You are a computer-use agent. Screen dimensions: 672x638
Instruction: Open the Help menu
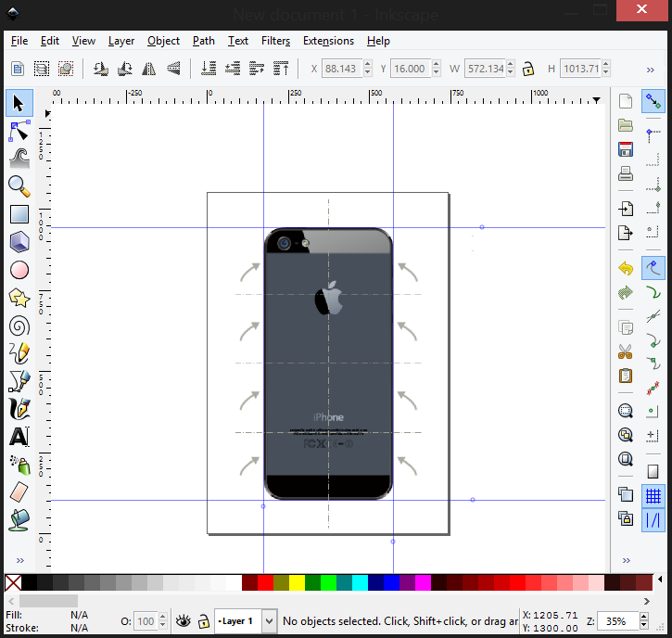[378, 41]
